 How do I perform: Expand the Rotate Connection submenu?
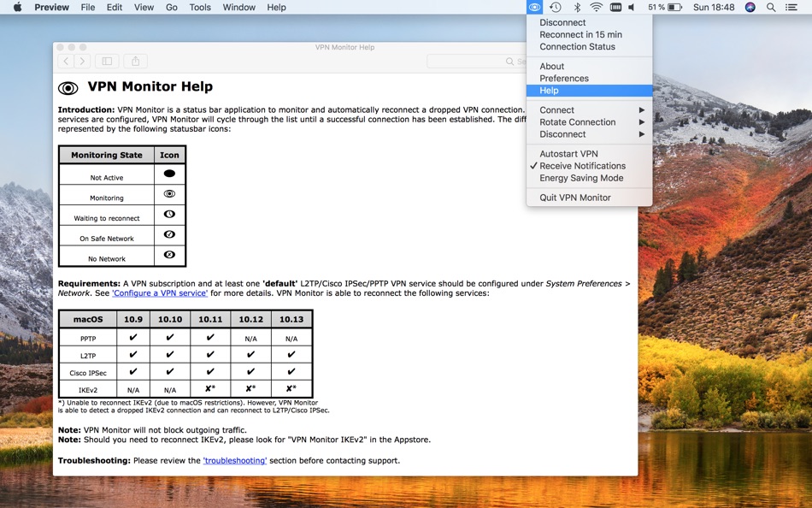[589, 122]
